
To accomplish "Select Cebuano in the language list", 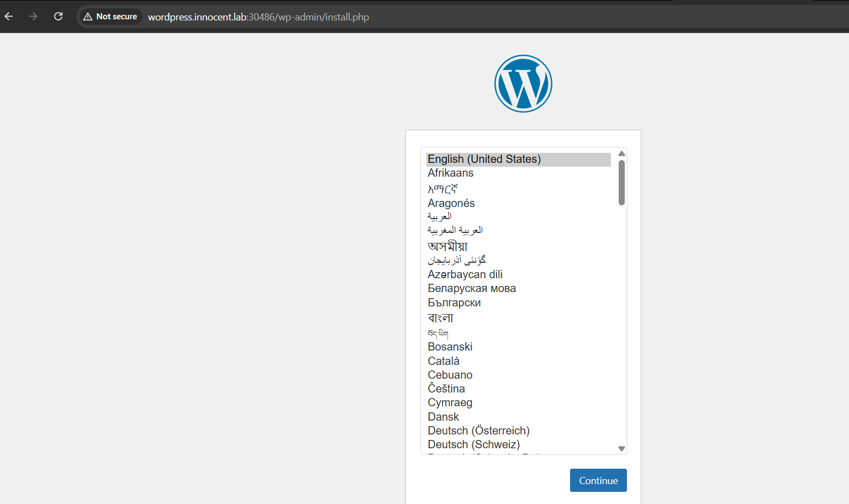I will click(x=519, y=375).
